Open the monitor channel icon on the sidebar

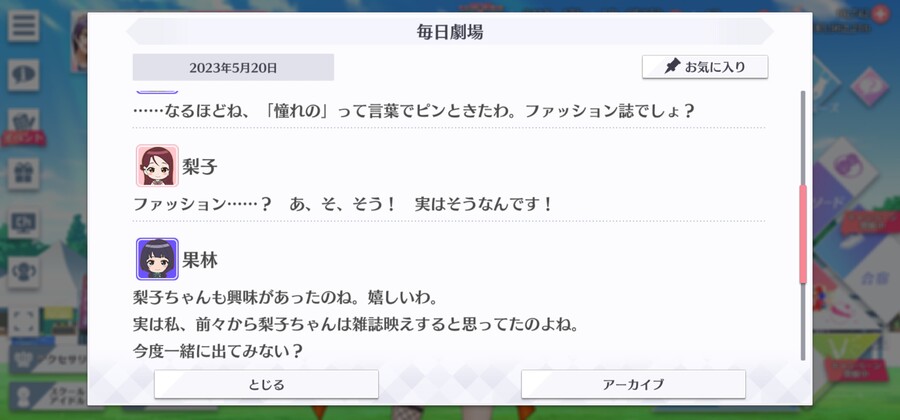(x=24, y=223)
